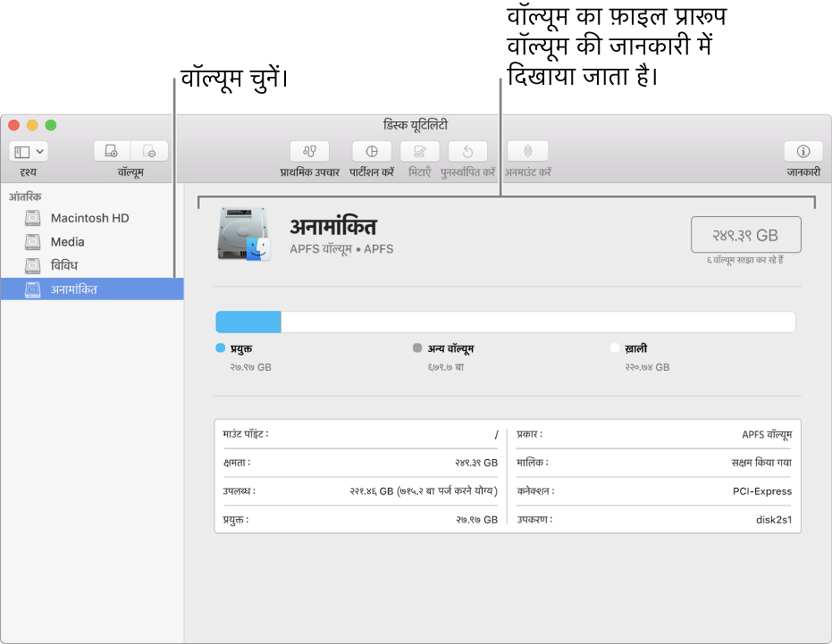Image resolution: width=832 pixels, height=644 pixels.
Task: Click the कनेक्शन PCI-Express value
Action: tap(762, 491)
